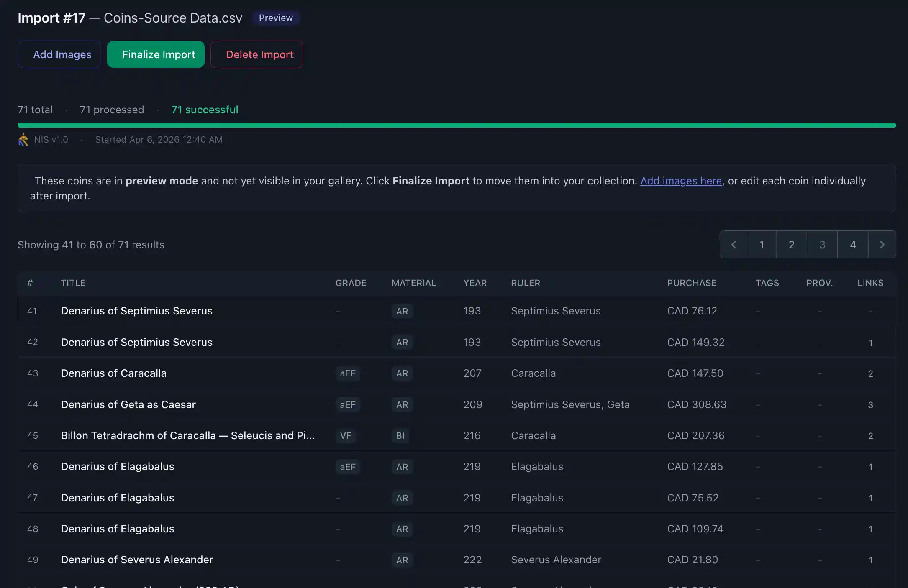The height and width of the screenshot is (588, 908).
Task: Click the AR material badge for Caracalla denarius
Action: [x=402, y=373]
